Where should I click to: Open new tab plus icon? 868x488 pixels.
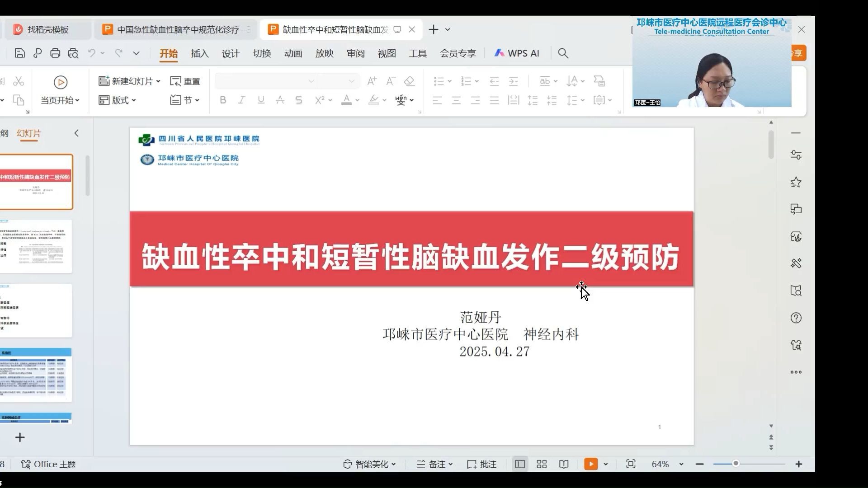(x=434, y=29)
